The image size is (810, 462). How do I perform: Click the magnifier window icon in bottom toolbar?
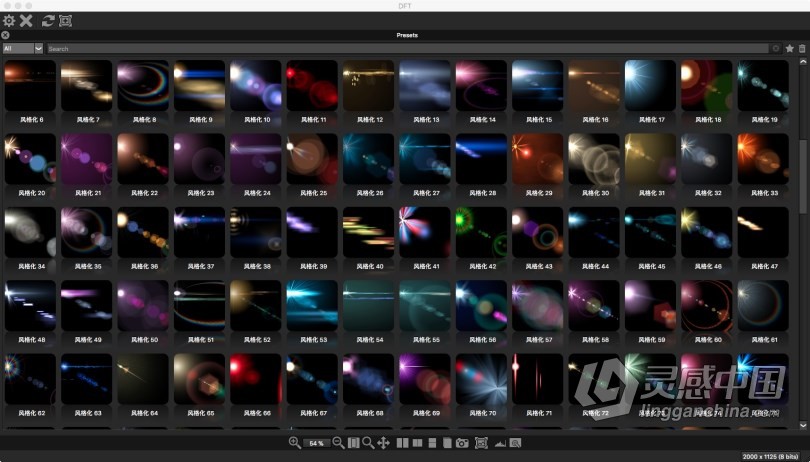coord(515,443)
